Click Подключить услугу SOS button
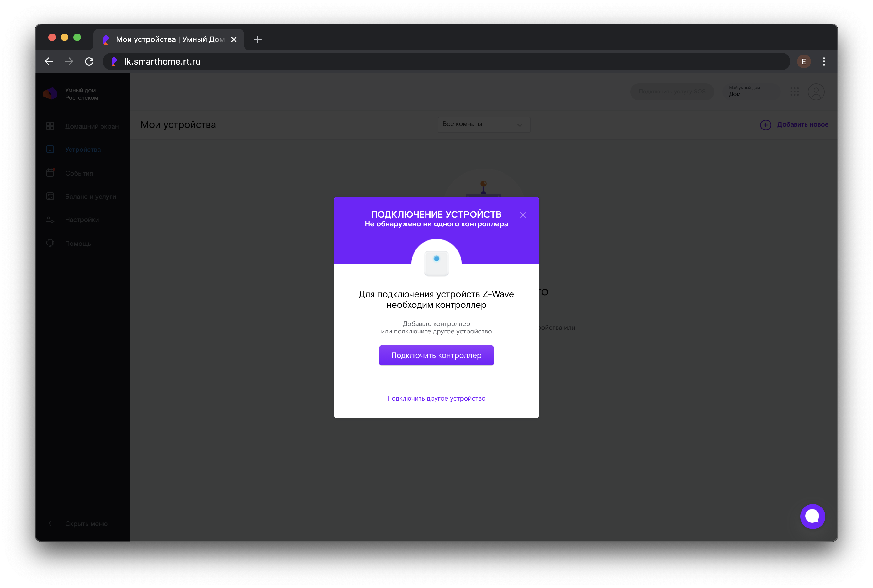873x588 pixels. tap(672, 92)
